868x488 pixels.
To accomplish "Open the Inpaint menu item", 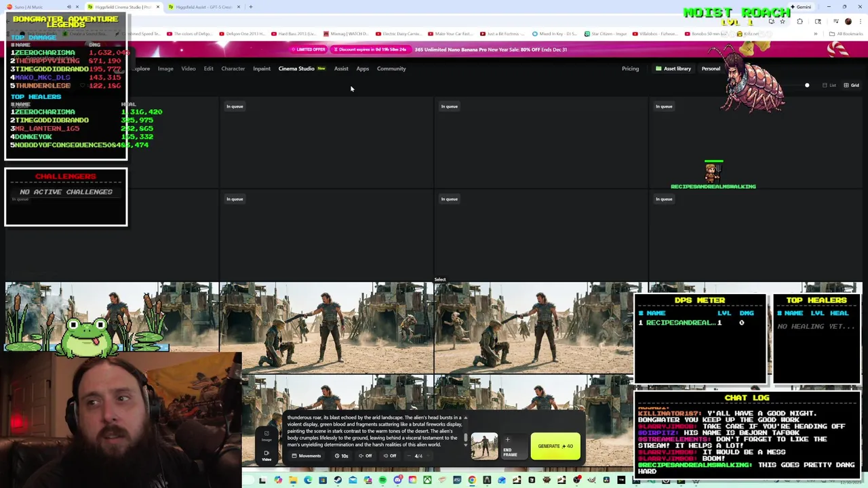I will coord(262,68).
